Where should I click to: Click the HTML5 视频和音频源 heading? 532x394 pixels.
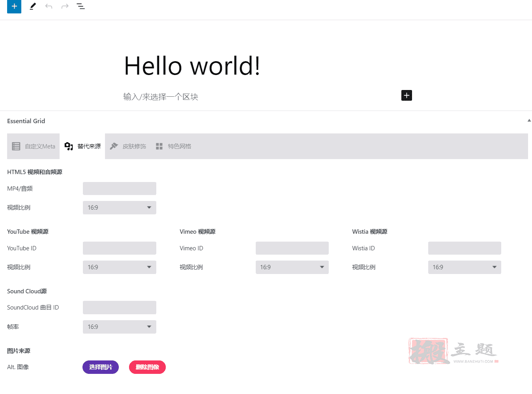pyautogui.click(x=35, y=172)
